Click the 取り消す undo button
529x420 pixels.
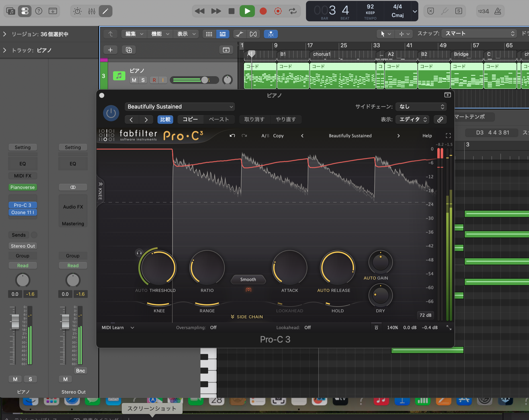click(255, 119)
